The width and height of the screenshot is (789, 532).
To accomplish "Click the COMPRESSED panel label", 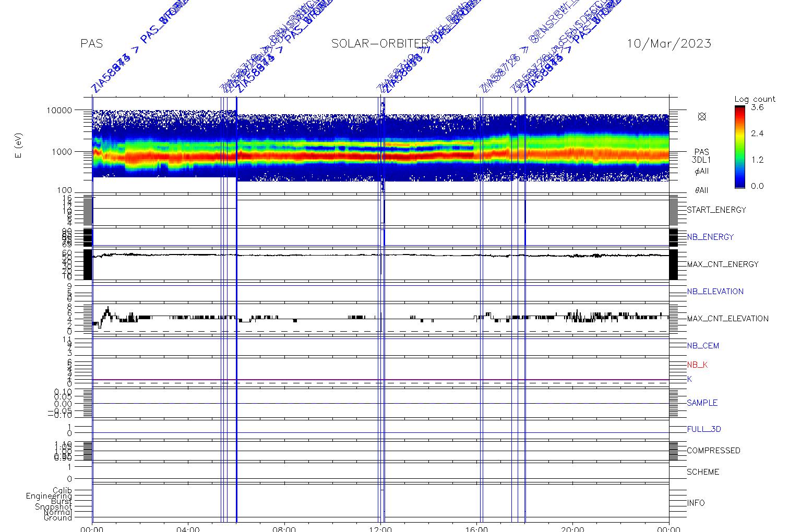I will (713, 451).
